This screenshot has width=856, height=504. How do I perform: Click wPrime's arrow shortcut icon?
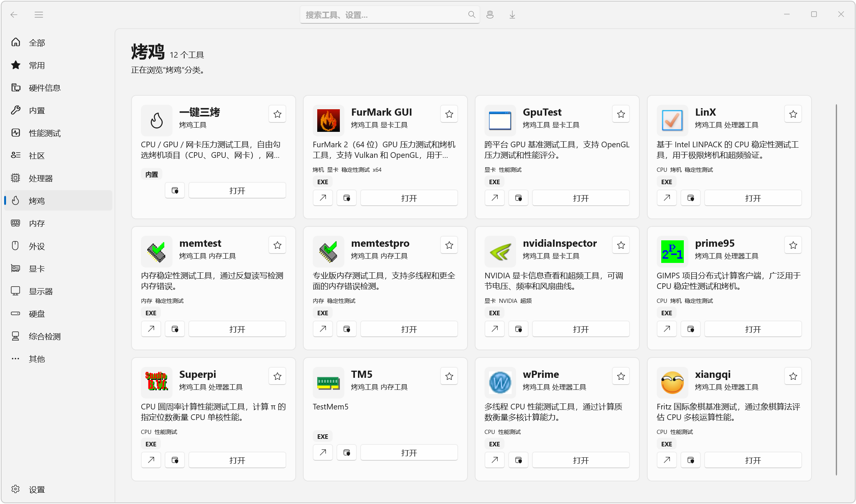pyautogui.click(x=495, y=460)
